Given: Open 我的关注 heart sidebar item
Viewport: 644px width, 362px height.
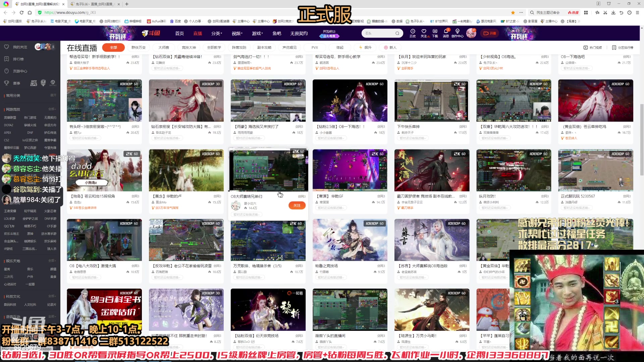Looking at the screenshot, I should point(20,47).
